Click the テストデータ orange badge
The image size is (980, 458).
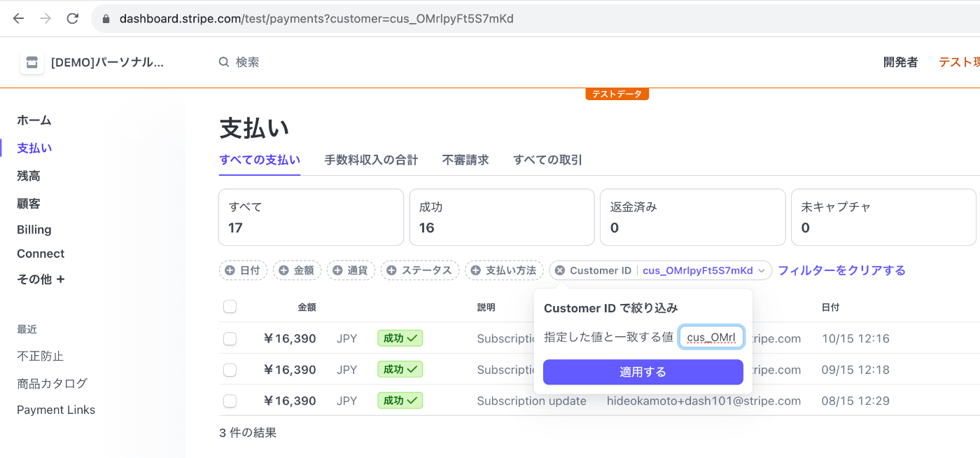(617, 94)
